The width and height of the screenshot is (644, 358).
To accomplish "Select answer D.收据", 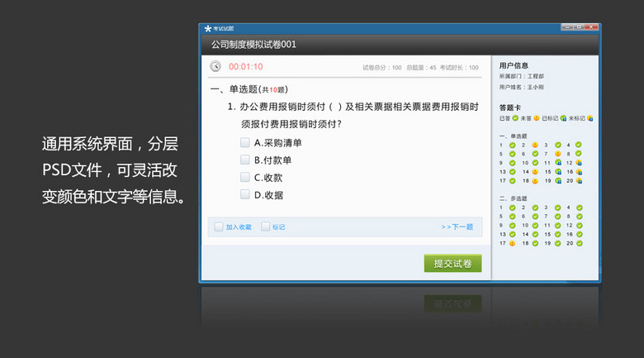I will point(244,194).
